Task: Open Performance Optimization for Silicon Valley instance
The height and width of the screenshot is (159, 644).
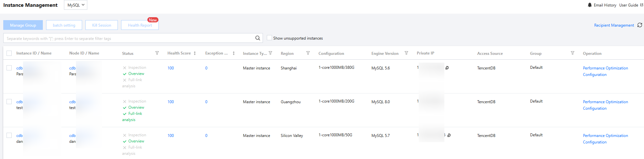Action: (x=605, y=136)
